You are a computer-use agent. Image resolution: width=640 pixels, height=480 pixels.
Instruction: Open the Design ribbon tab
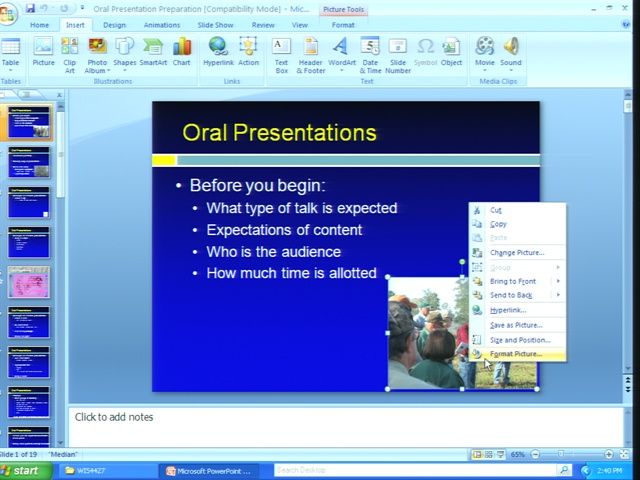coord(114,25)
